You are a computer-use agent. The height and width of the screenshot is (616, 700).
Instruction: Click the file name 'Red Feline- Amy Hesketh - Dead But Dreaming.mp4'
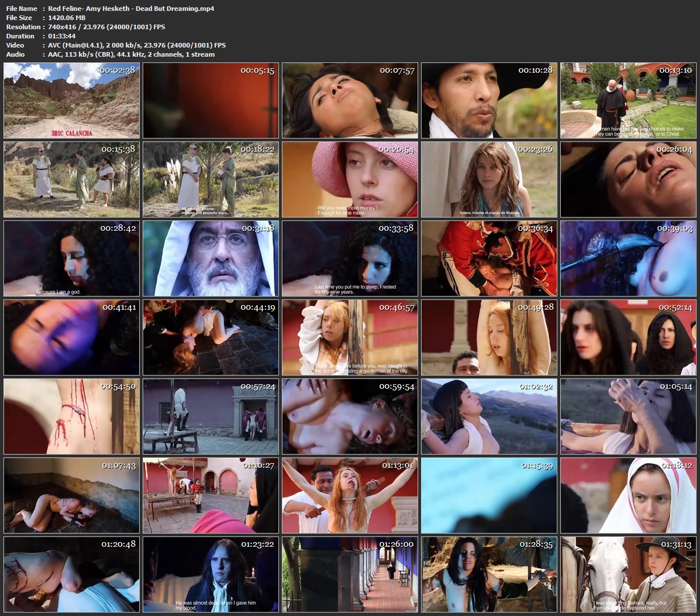point(131,9)
